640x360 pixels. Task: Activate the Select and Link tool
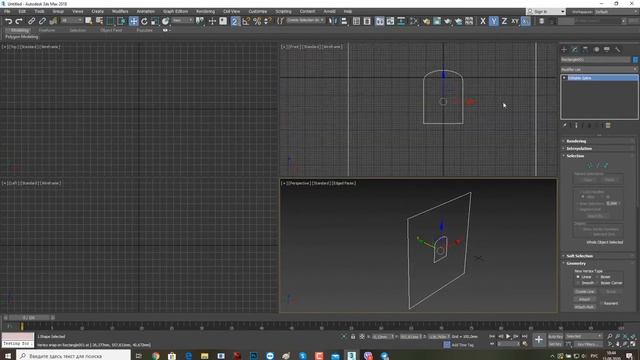coord(31,21)
